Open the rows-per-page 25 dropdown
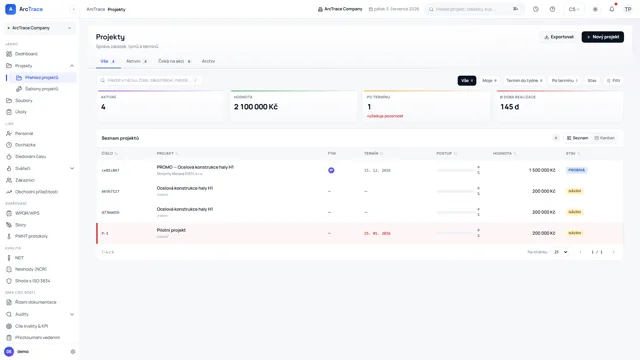The image size is (640, 360). click(560, 252)
